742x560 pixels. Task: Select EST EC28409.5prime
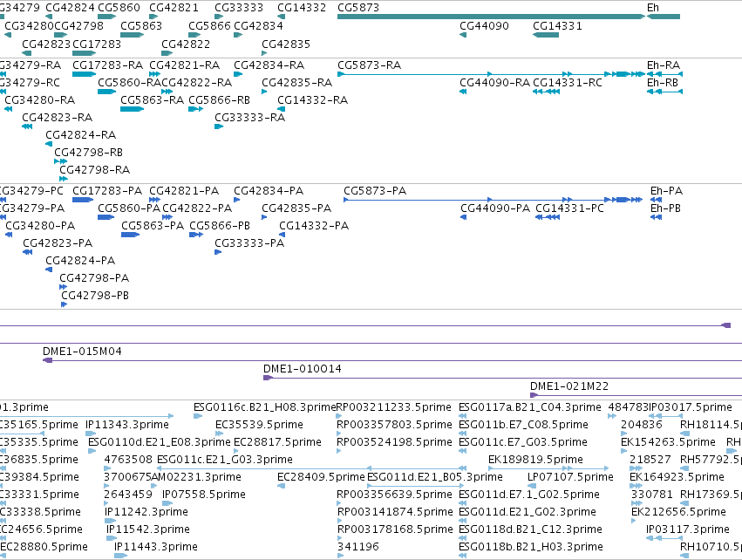pyautogui.click(x=281, y=486)
